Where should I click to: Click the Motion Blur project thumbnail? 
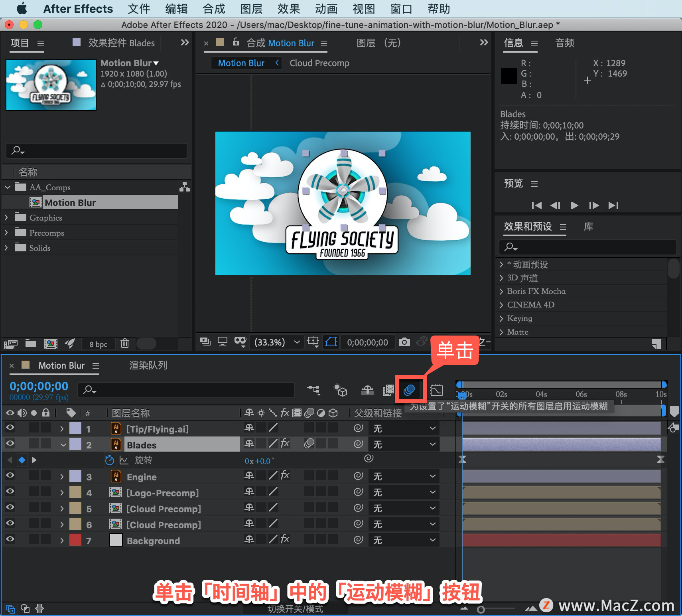[x=51, y=85]
